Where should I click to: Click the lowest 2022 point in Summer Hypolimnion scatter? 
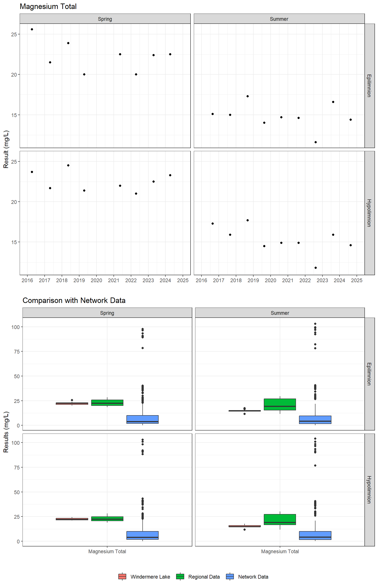316,268
